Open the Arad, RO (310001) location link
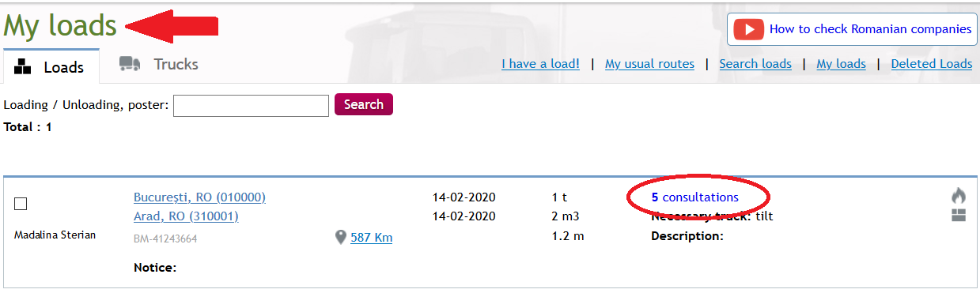The height and width of the screenshot is (293, 980). (186, 216)
